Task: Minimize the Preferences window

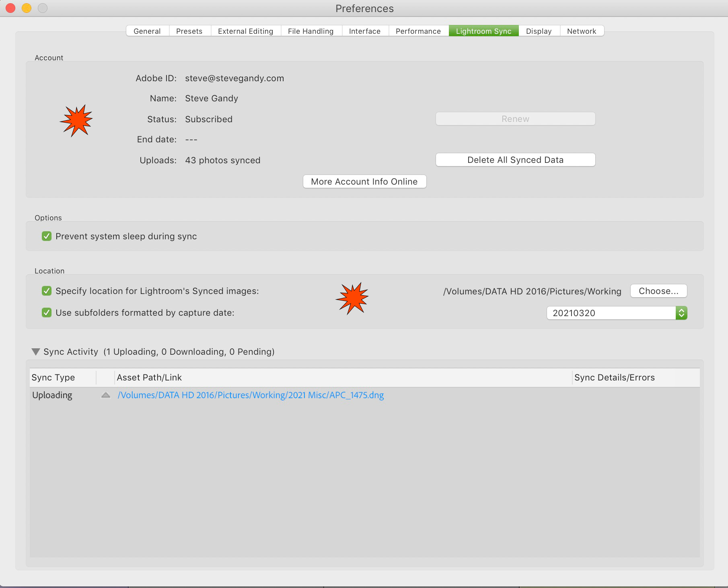Action: click(27, 8)
